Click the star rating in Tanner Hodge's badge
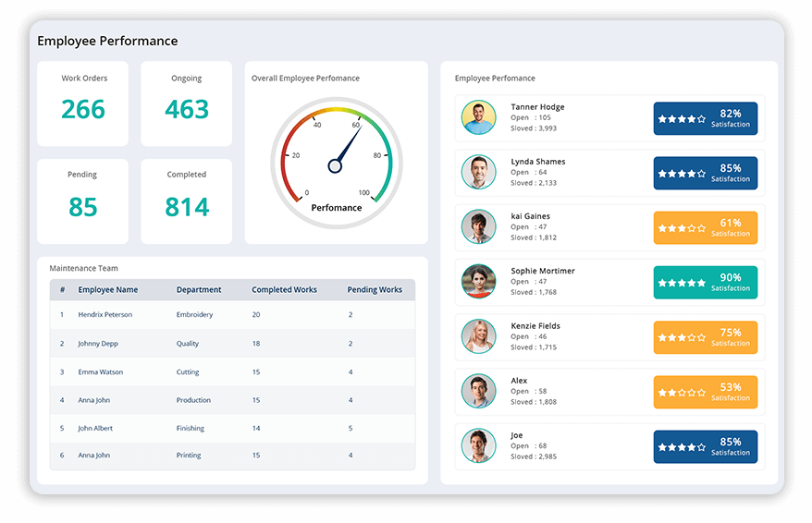The height and width of the screenshot is (523, 812). pos(682,119)
